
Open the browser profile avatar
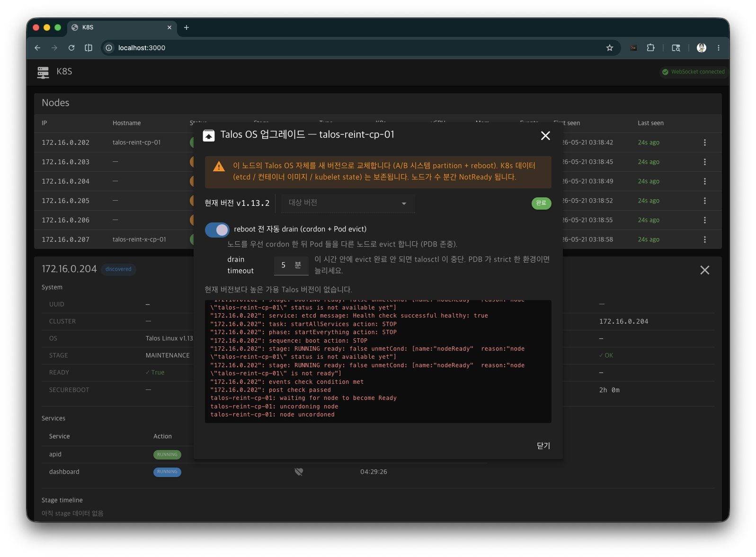tap(702, 48)
